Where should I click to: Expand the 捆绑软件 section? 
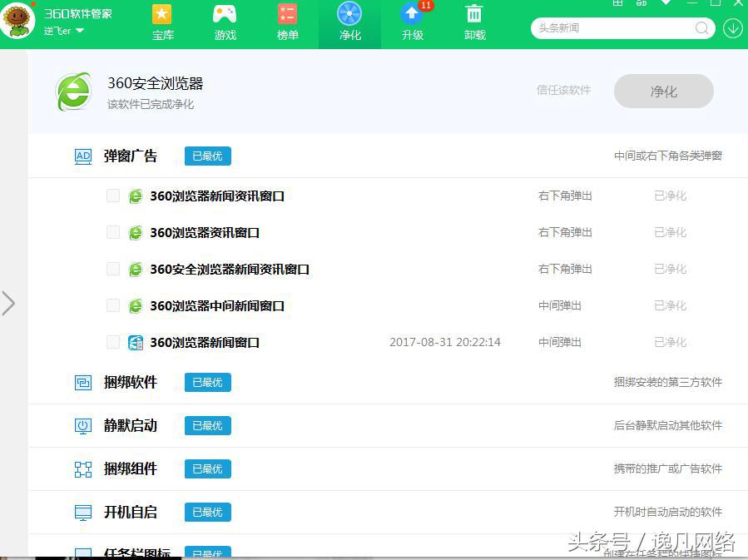pyautogui.click(x=388, y=383)
